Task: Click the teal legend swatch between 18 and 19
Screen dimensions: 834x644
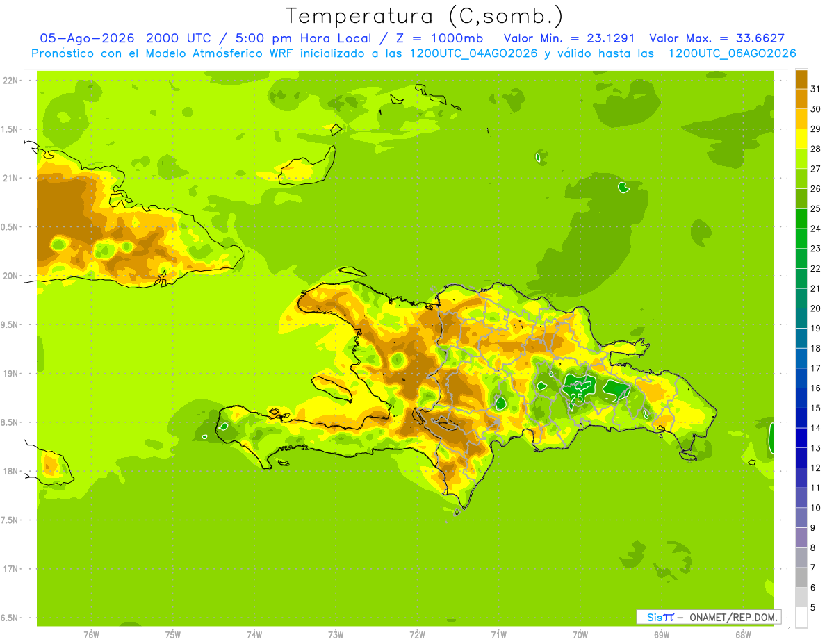Action: click(801, 338)
